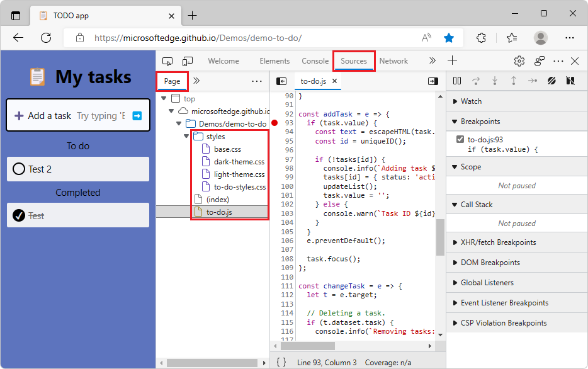Click the Step over next function call icon
Screen dimensions: 588x369
coord(476,81)
